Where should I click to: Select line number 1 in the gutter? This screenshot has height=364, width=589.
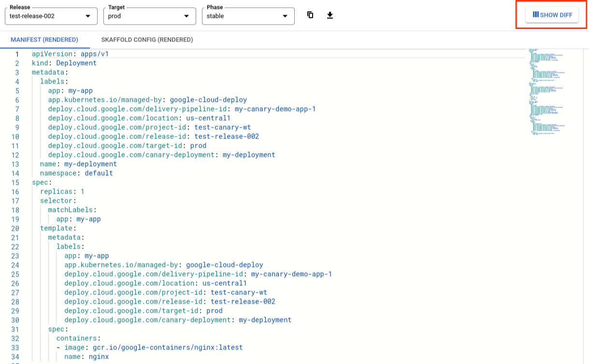[x=17, y=54]
